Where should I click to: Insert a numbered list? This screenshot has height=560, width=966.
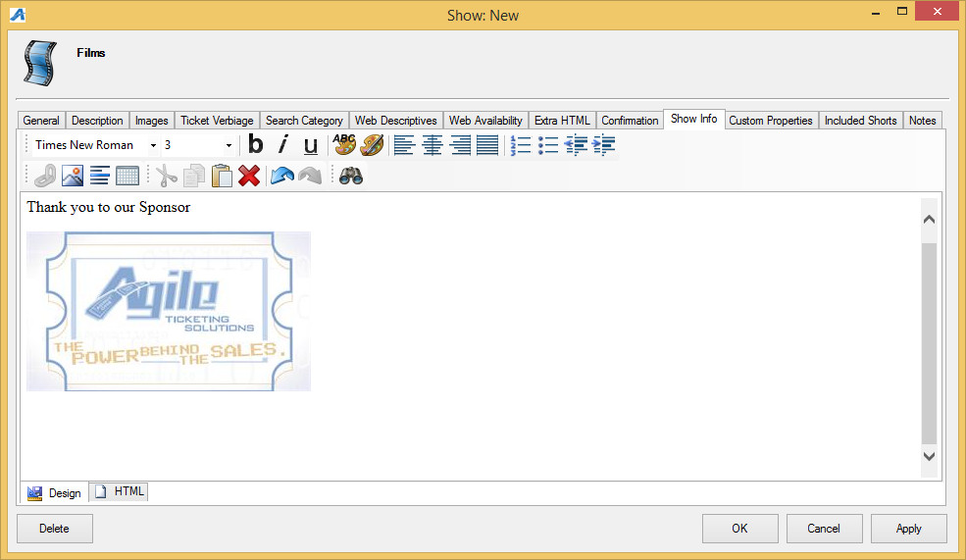tap(520, 145)
